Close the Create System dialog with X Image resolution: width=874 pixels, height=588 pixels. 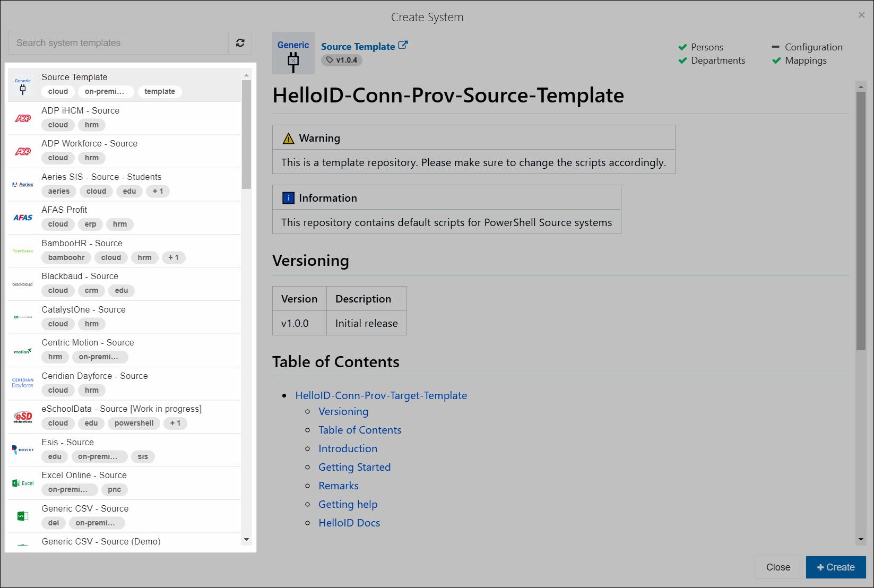[x=861, y=15]
